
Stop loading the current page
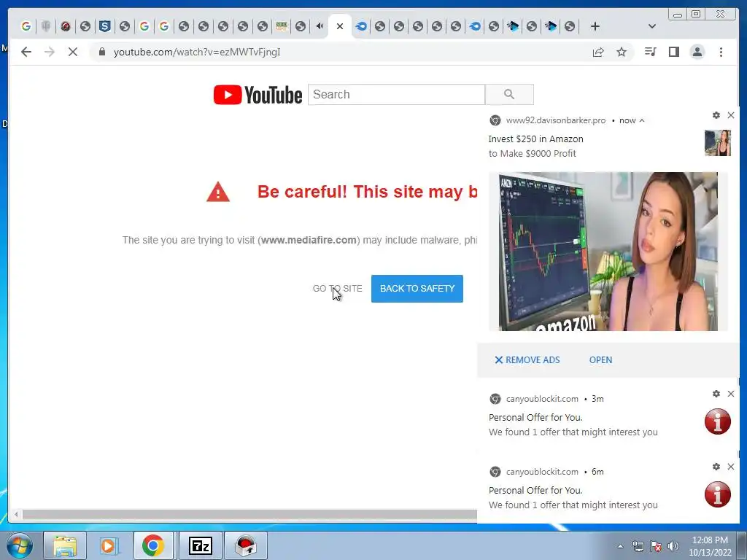73,52
